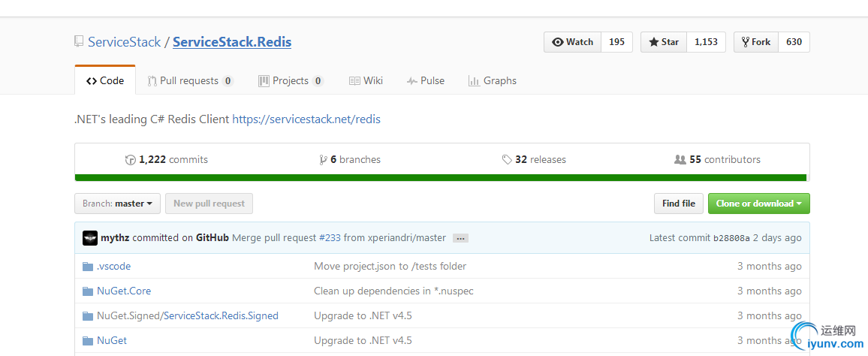Open the ServiceStack owner link
The height and width of the screenshot is (356, 868).
[125, 42]
